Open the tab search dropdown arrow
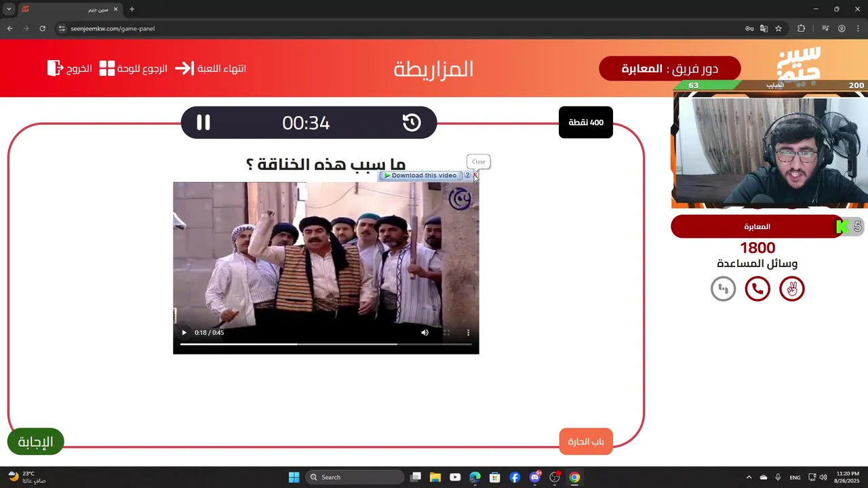The image size is (868, 488). [9, 9]
